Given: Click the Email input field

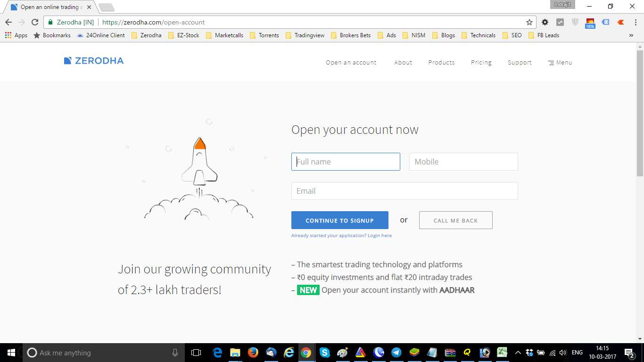Looking at the screenshot, I should [x=405, y=191].
